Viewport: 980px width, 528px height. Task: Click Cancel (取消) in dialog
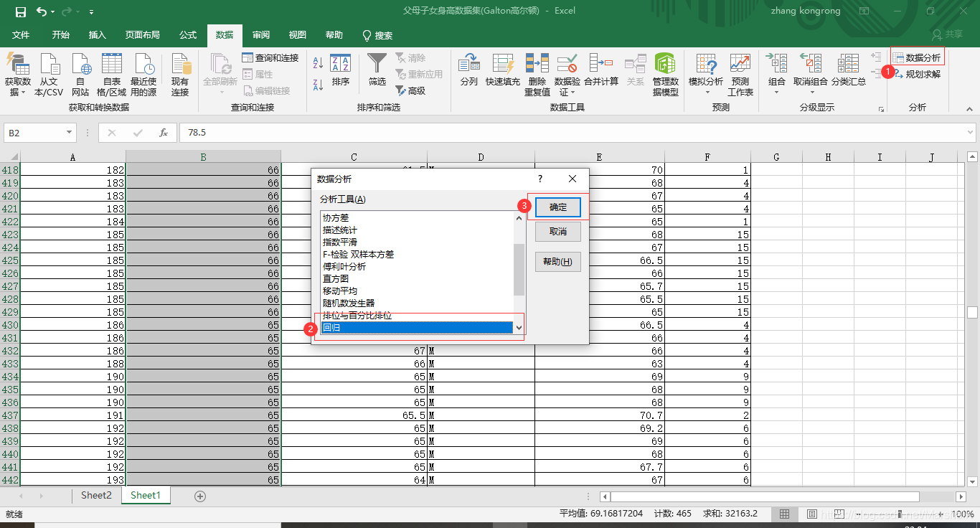pos(558,232)
